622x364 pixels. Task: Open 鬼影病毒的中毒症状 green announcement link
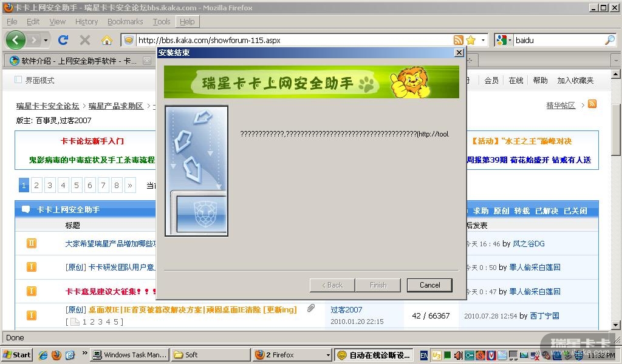coord(92,160)
